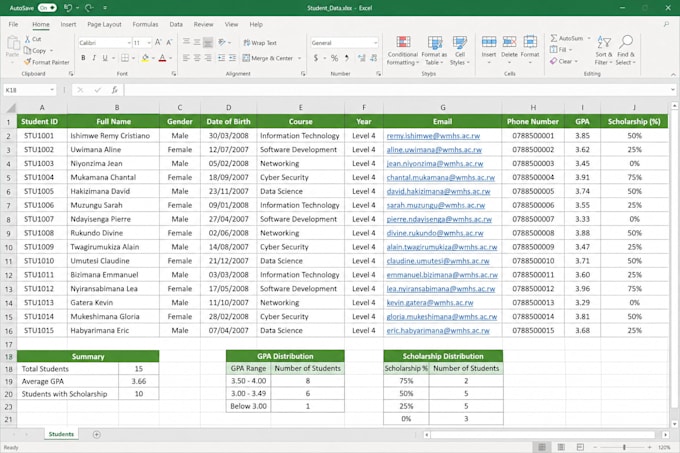Open the font size dropdown

(149, 42)
